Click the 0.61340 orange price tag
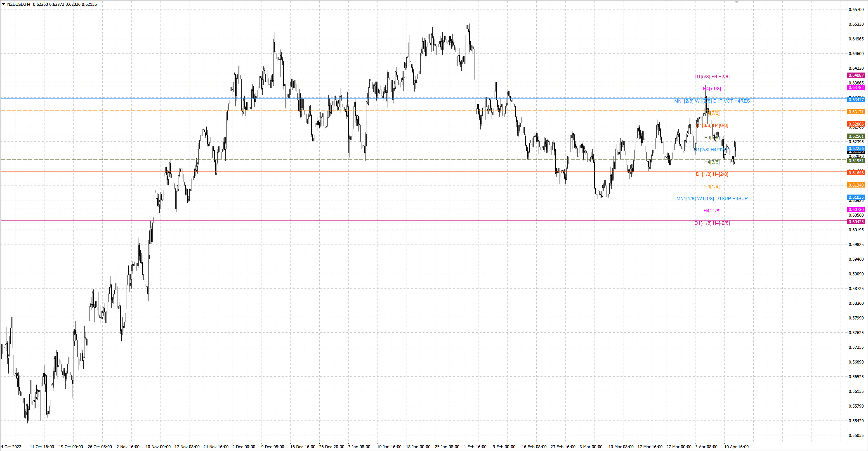Screen dimensions: 868x451 click(x=856, y=185)
